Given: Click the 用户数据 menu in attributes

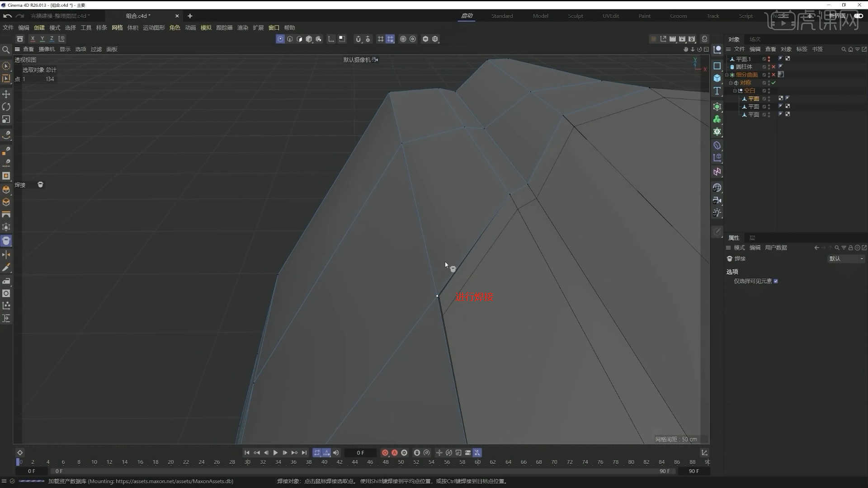Looking at the screenshot, I should coord(776,248).
